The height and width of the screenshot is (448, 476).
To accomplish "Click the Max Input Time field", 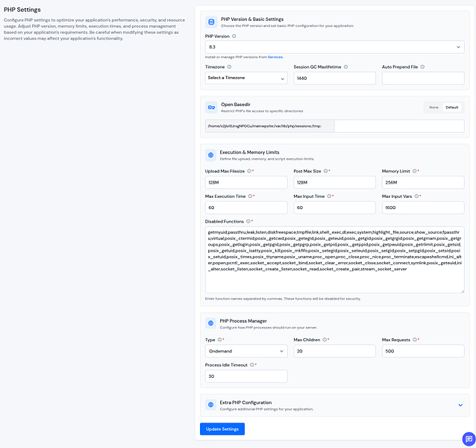I will [334, 208].
